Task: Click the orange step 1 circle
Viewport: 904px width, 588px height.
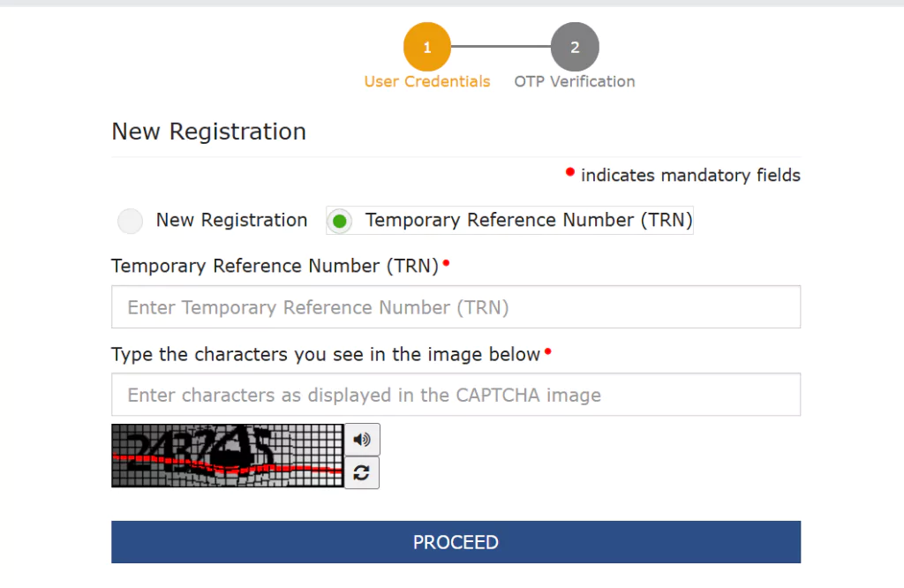Action: pyautogui.click(x=427, y=47)
